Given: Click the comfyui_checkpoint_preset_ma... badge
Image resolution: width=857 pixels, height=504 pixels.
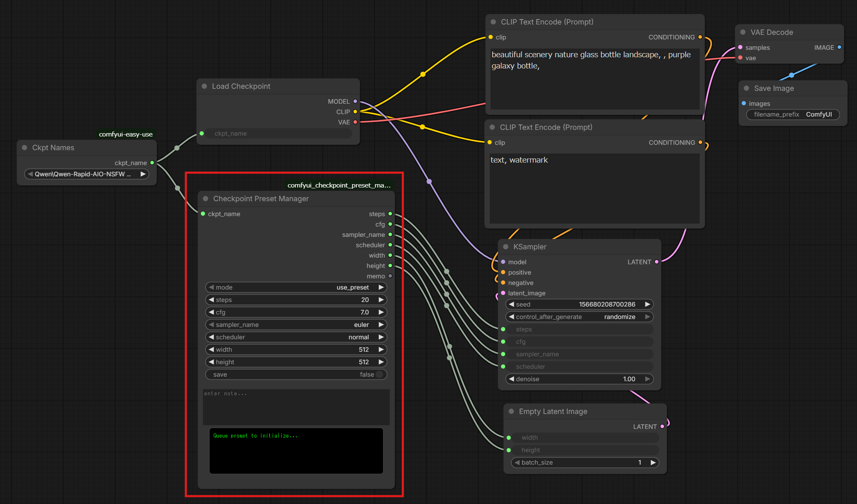Looking at the screenshot, I should 339,185.
